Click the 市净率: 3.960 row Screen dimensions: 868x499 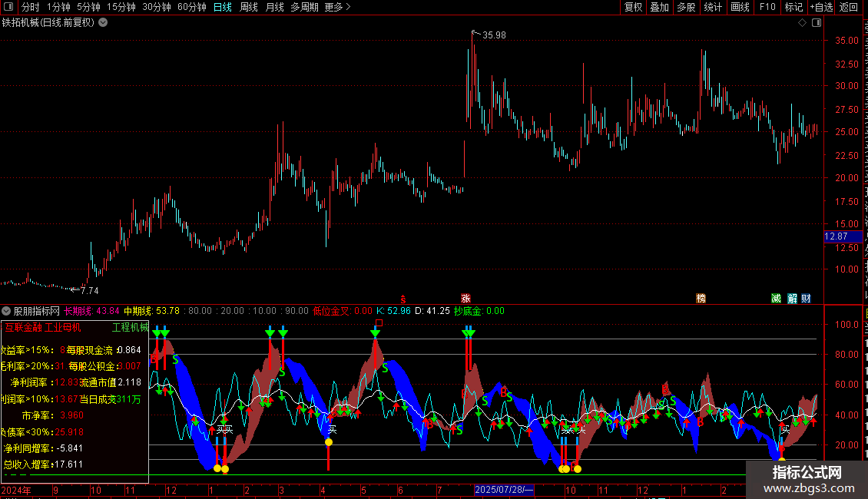tap(52, 415)
